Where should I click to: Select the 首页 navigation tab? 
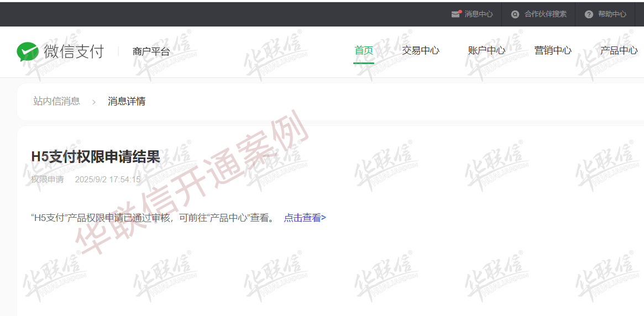364,50
